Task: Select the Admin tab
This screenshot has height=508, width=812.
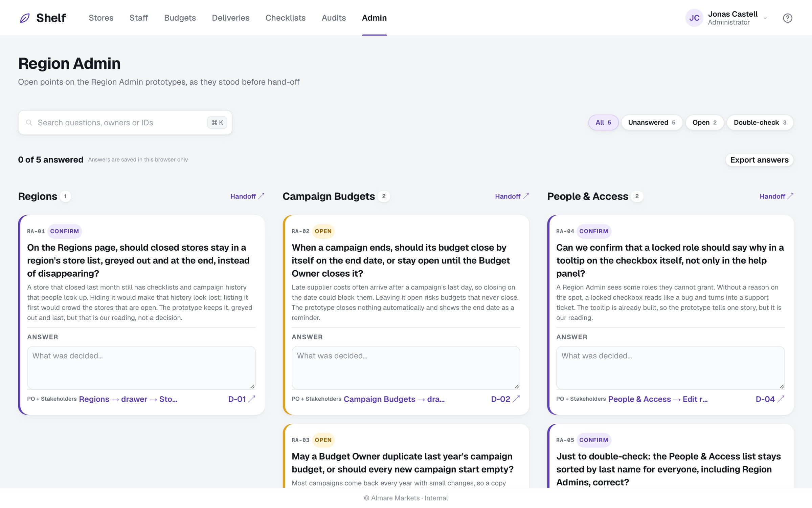Action: tap(374, 18)
